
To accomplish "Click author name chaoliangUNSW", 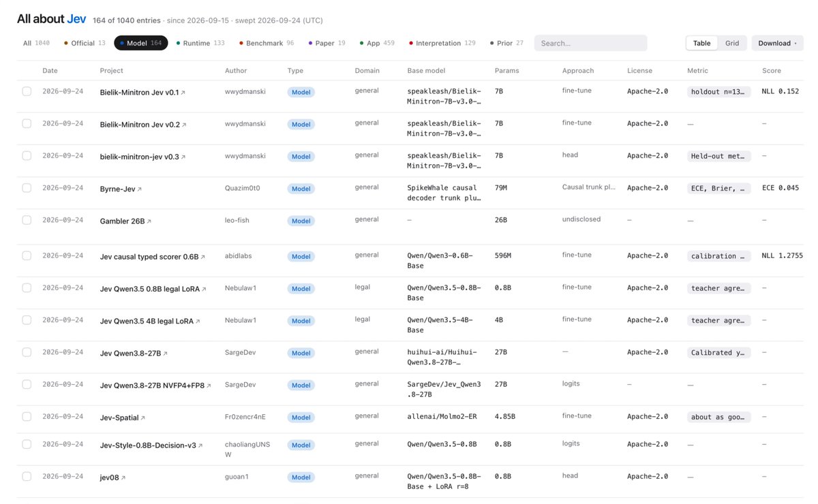I will tap(247, 449).
